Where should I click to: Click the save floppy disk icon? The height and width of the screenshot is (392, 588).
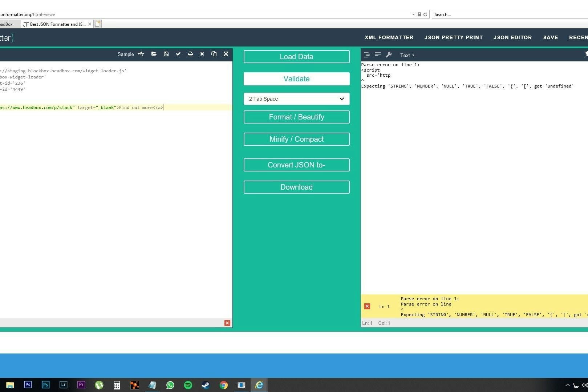[166, 54]
